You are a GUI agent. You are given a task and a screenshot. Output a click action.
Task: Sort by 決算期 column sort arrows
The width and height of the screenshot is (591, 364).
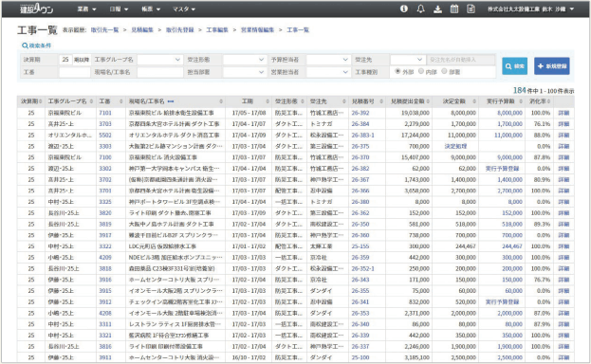tap(40, 101)
